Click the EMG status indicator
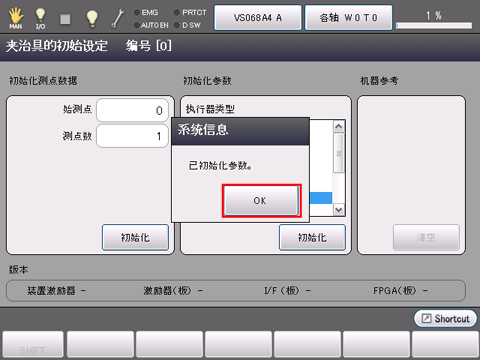This screenshot has height=360, width=480. point(146,13)
